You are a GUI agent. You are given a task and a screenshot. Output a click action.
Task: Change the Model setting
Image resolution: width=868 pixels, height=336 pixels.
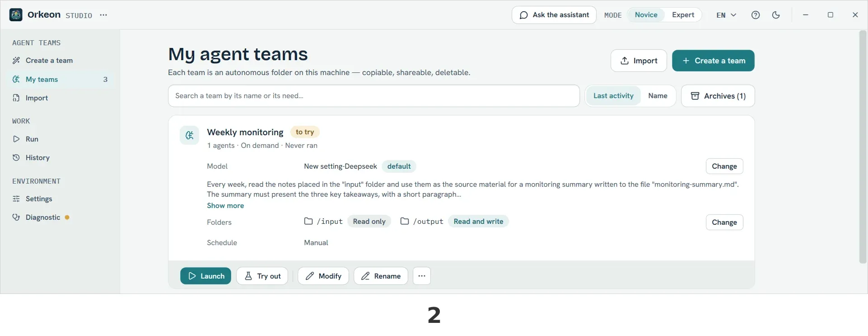click(x=724, y=166)
